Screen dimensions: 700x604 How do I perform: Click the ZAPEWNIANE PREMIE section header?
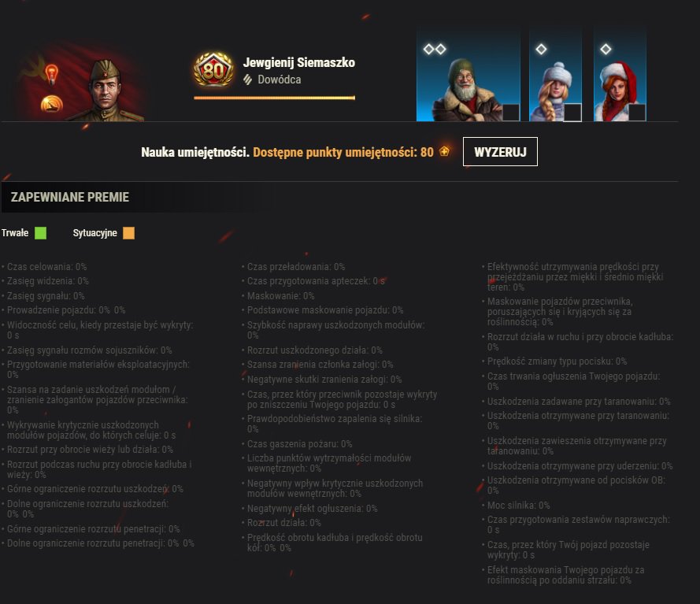tap(70, 197)
